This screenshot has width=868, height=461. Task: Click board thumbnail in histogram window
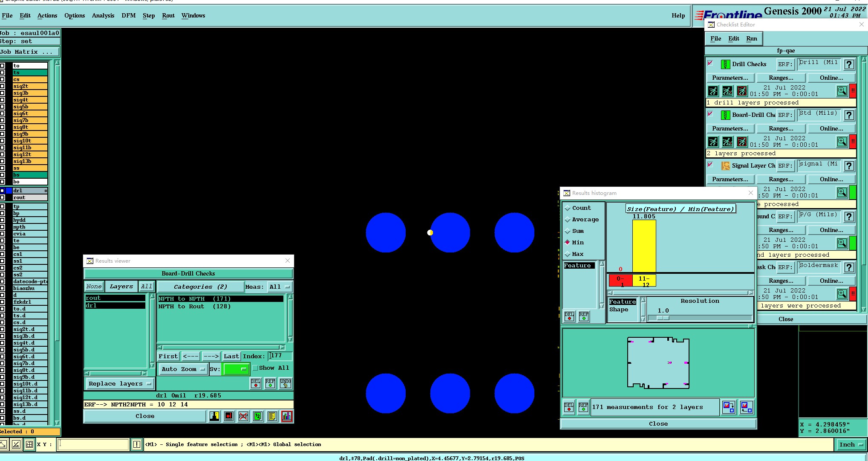pyautogui.click(x=658, y=363)
